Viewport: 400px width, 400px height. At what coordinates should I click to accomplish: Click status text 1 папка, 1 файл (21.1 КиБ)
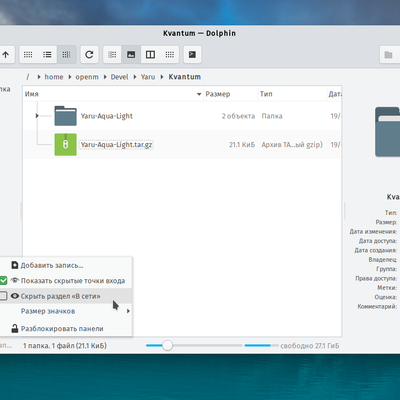pos(65,346)
